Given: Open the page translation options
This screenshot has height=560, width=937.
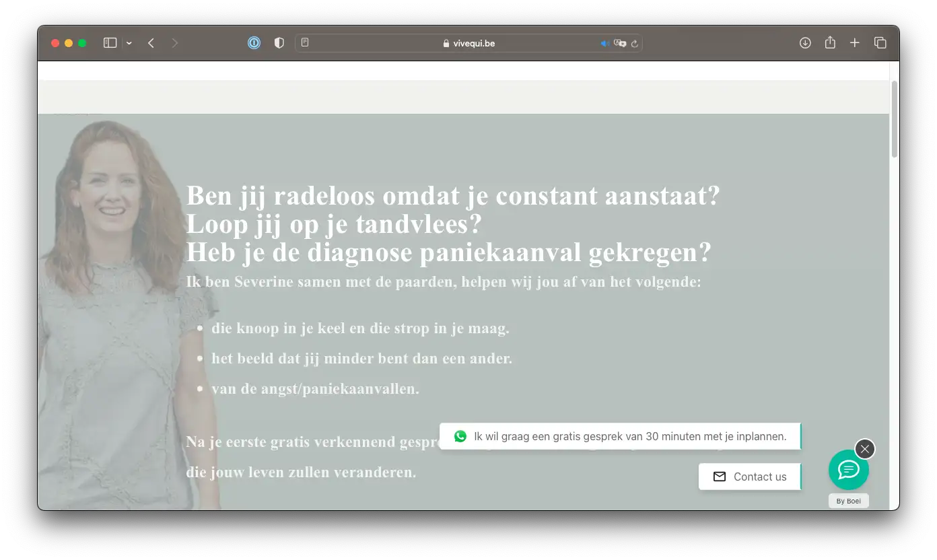Looking at the screenshot, I should [620, 43].
